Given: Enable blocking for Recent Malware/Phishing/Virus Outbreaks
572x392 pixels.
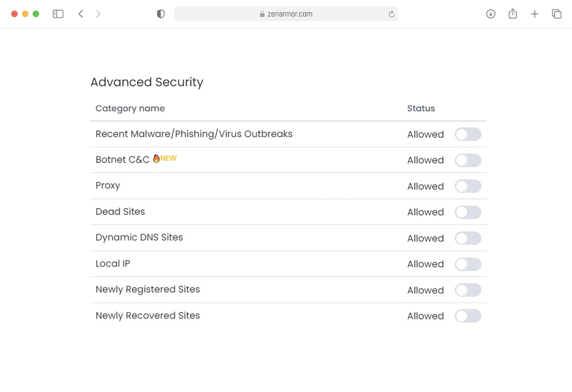Looking at the screenshot, I should [468, 134].
